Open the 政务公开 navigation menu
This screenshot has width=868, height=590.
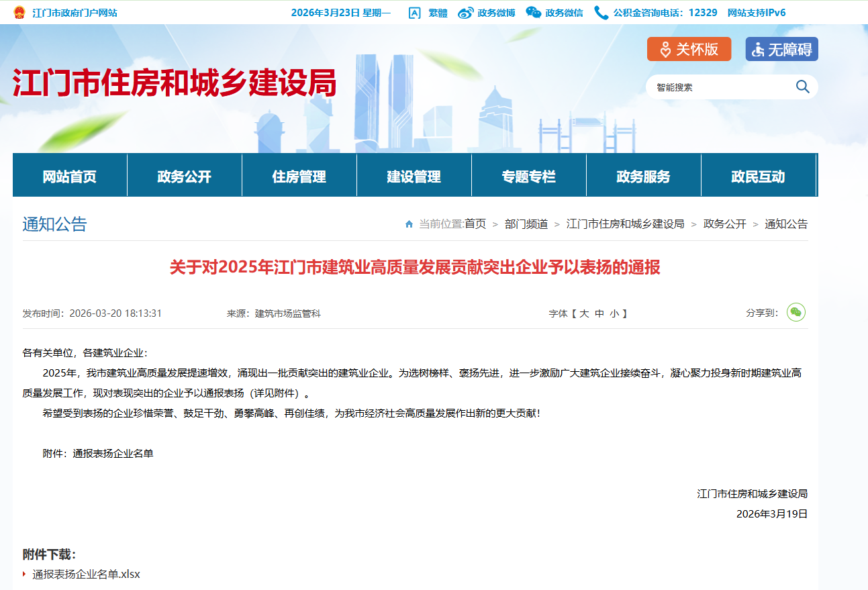coord(184,177)
